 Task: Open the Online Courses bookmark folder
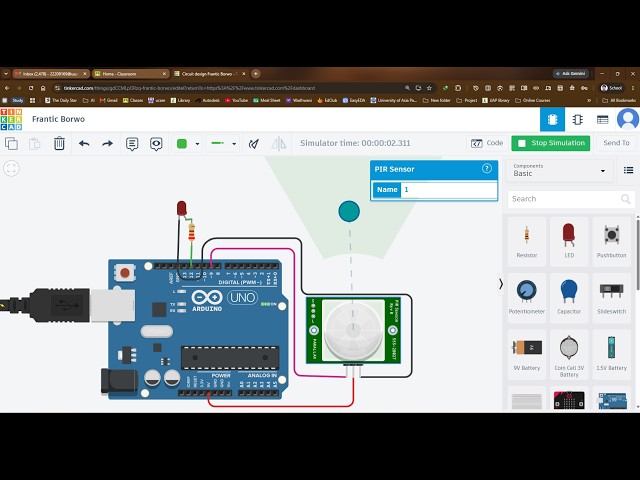[x=533, y=100]
